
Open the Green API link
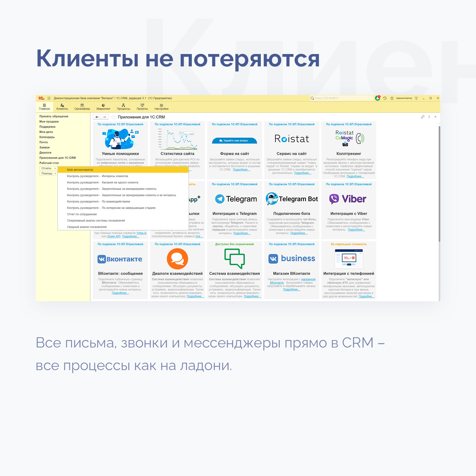click(114, 236)
